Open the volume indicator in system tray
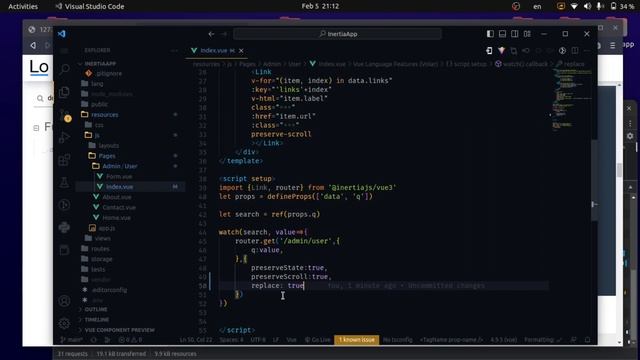 click(x=587, y=6)
